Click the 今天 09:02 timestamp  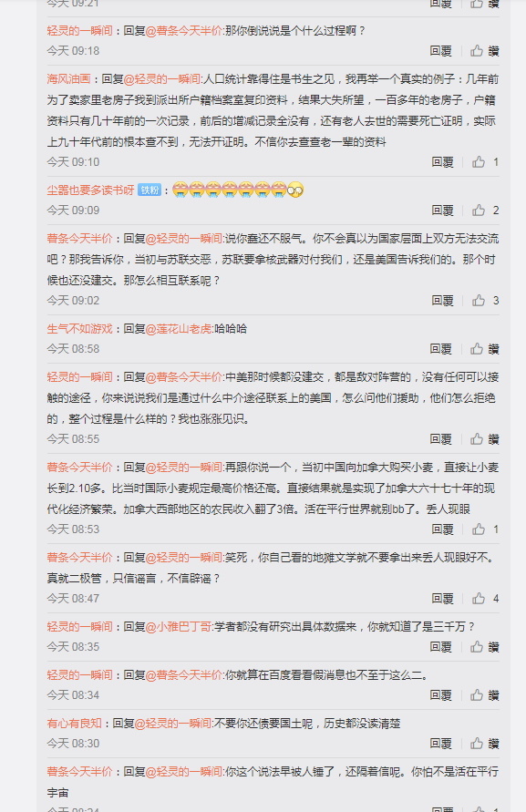pos(73,301)
